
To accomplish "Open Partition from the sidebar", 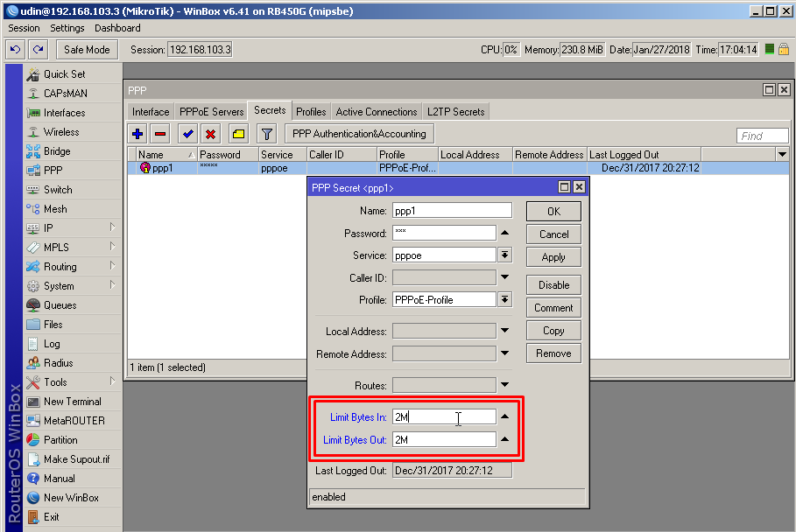I will click(x=60, y=440).
